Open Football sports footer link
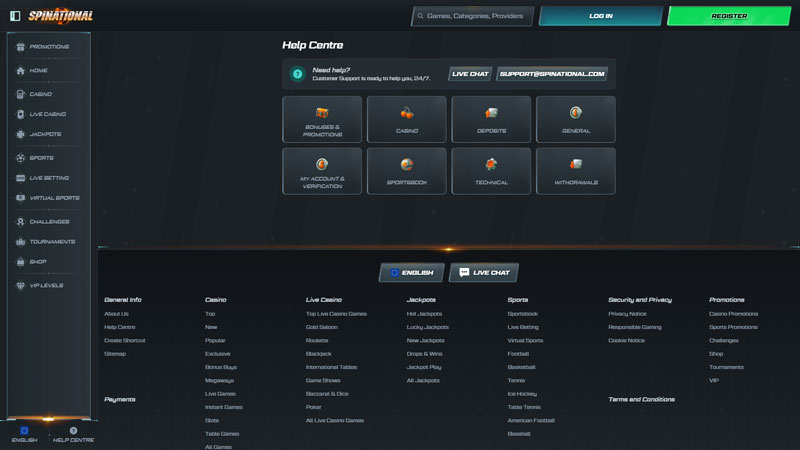Viewport: 800px width, 450px height. [518, 354]
